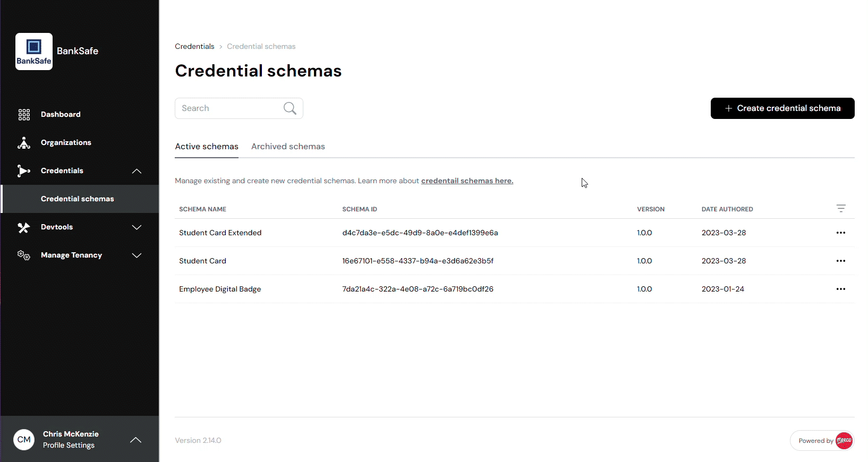The height and width of the screenshot is (462, 868).
Task: Open Organizations from the sidebar
Action: coord(66,142)
